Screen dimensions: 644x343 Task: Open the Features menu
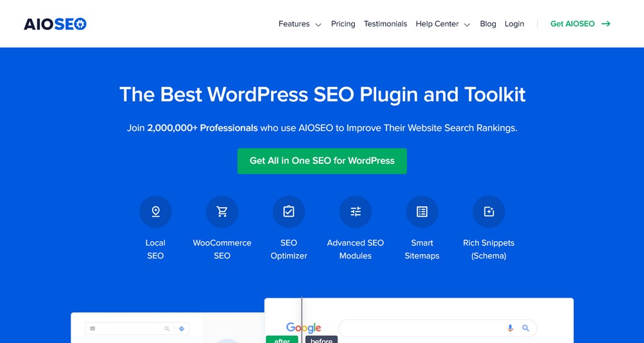[x=294, y=24]
